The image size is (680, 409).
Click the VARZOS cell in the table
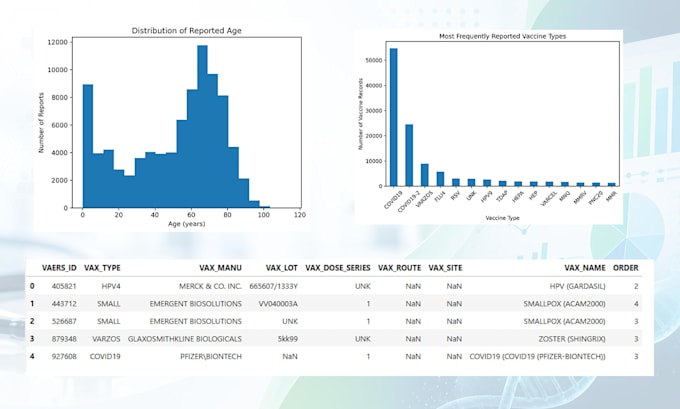[x=106, y=339]
